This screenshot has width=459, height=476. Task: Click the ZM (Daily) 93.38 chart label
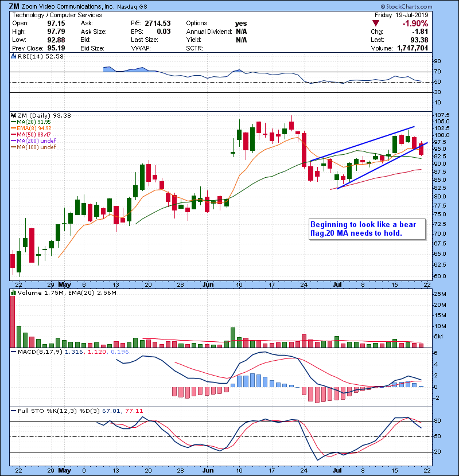(44, 116)
